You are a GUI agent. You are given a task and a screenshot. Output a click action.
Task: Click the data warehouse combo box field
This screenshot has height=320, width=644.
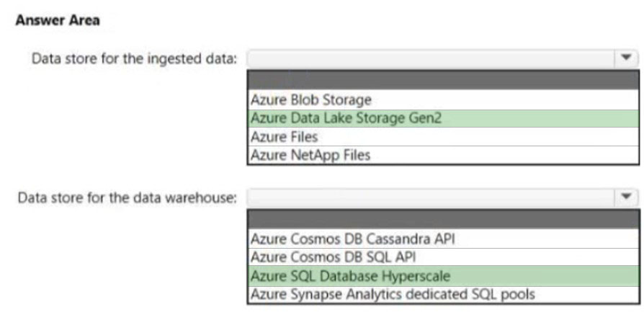[x=442, y=197]
